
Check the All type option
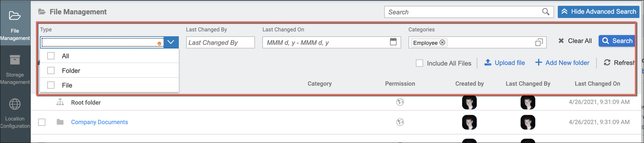pos(51,56)
